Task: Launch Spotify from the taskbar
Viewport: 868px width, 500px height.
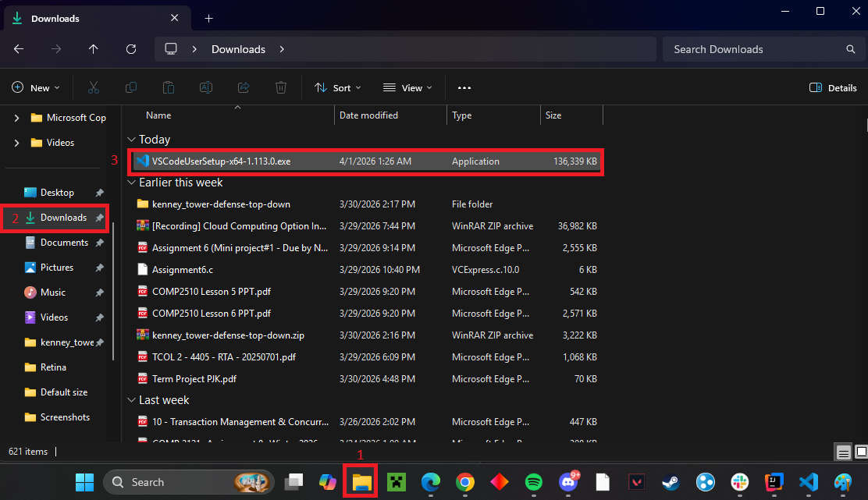Action: click(534, 481)
